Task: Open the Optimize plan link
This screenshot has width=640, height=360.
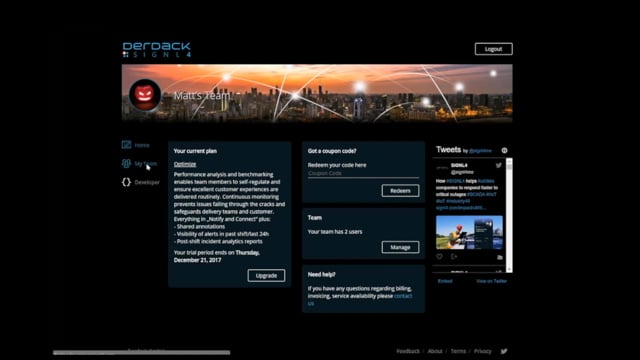Action: pyautogui.click(x=185, y=164)
